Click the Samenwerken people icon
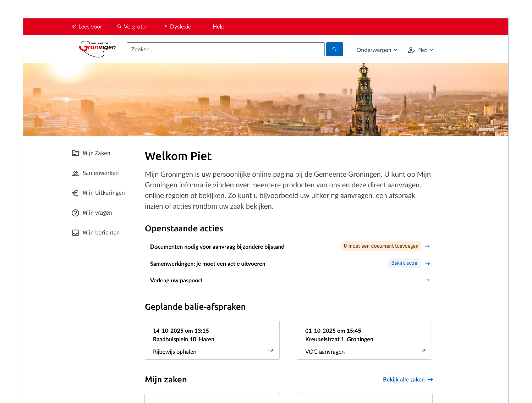 75,173
